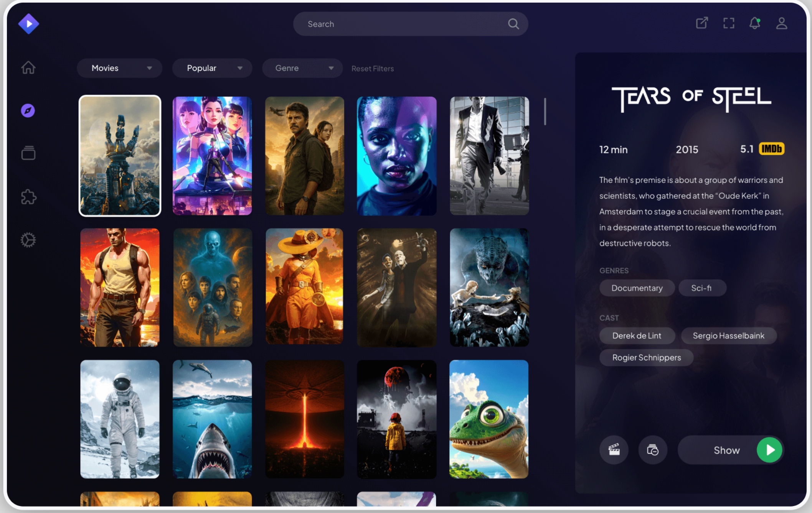The image size is (812, 513).
Task: Click the Show play button
Action: pos(731,450)
